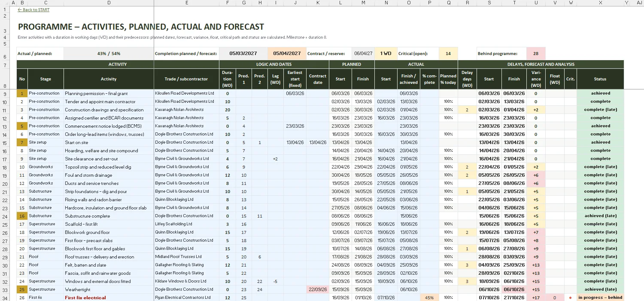Click 'Tender and appoint main contractor' cell
The width and height of the screenshot is (644, 301).
point(109,101)
